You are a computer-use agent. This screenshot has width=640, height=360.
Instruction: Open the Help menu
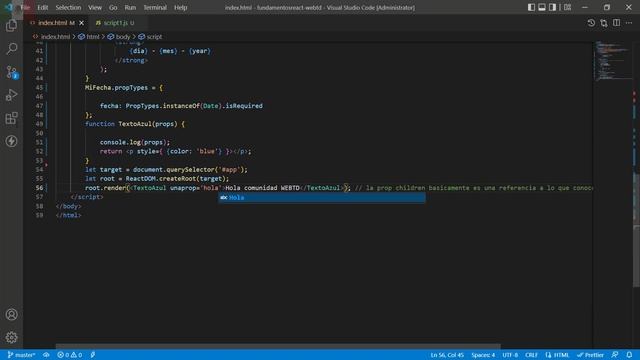(x=180, y=7)
